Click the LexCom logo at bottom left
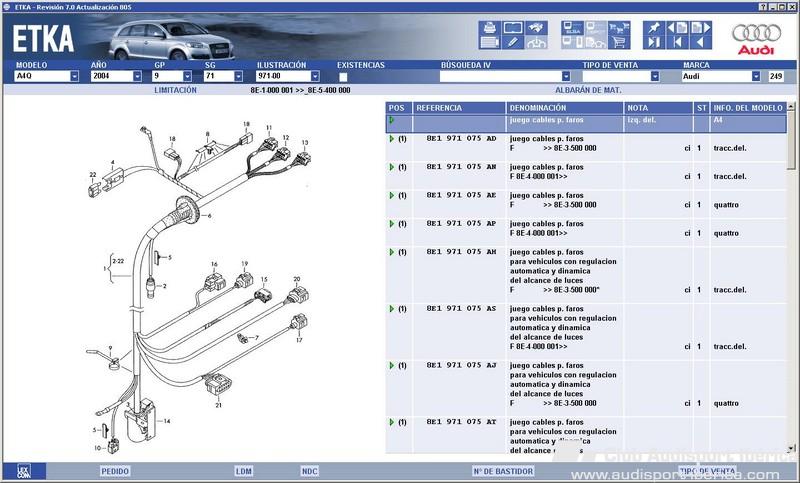The width and height of the screenshot is (800, 483). tap(23, 471)
